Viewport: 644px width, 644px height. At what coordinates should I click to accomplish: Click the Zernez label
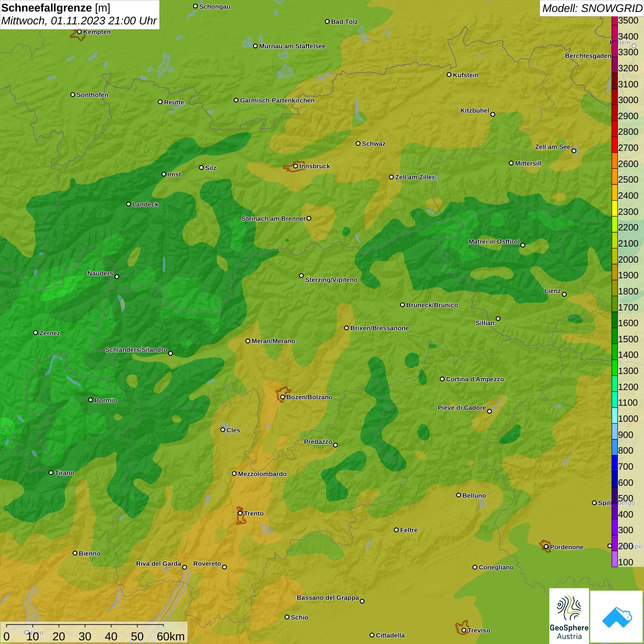pyautogui.click(x=50, y=333)
